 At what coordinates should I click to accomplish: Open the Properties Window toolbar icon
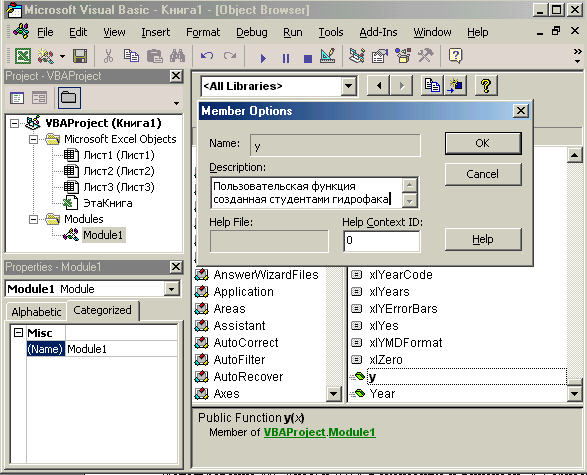[380, 56]
